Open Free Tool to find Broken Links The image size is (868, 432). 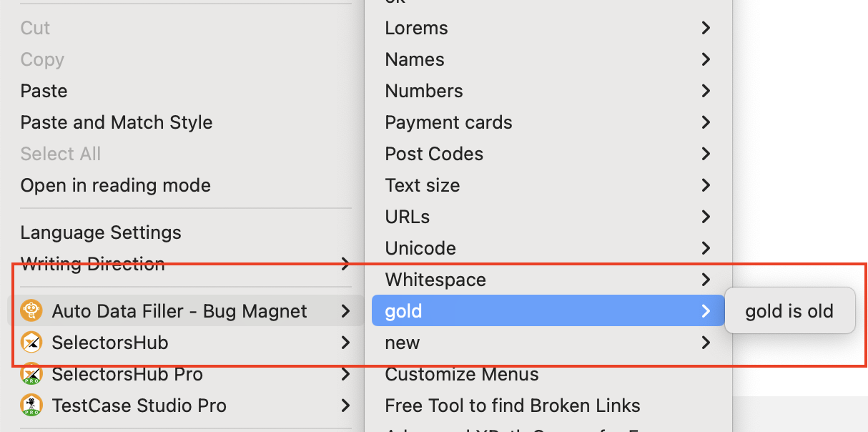[512, 406]
